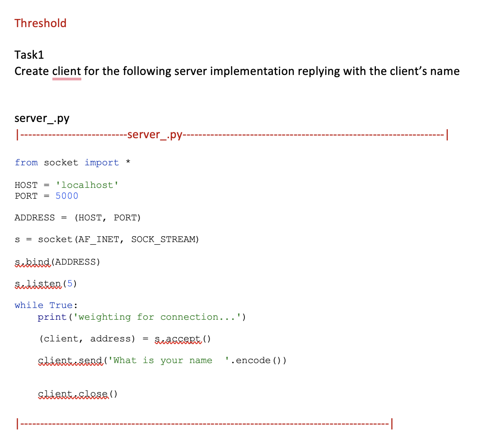Click the s.bind call with red underline
Viewport: 487px width, 448px height.
coord(57,261)
